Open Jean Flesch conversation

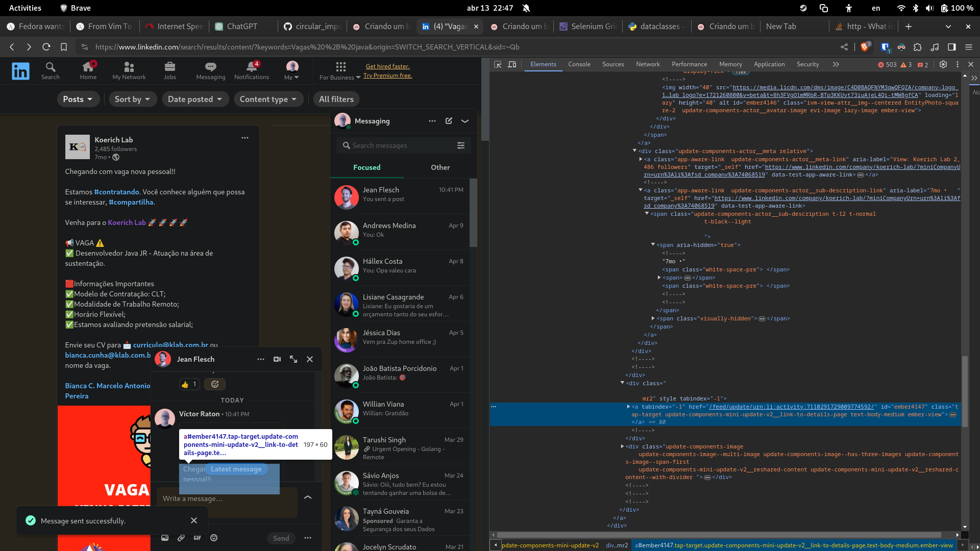[x=400, y=196]
